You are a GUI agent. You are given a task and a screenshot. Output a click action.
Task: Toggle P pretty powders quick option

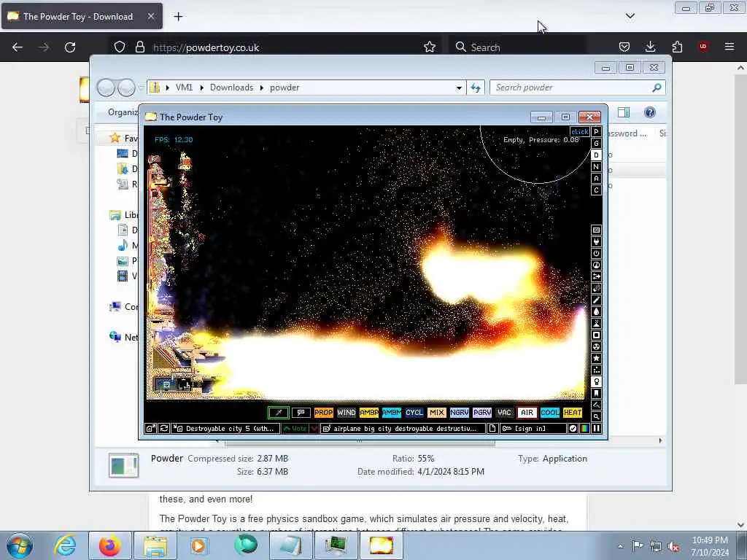(596, 132)
